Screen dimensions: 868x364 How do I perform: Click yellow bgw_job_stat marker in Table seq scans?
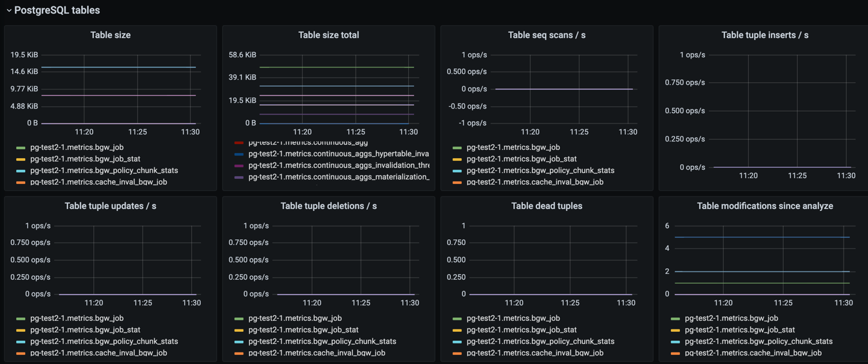(x=457, y=159)
